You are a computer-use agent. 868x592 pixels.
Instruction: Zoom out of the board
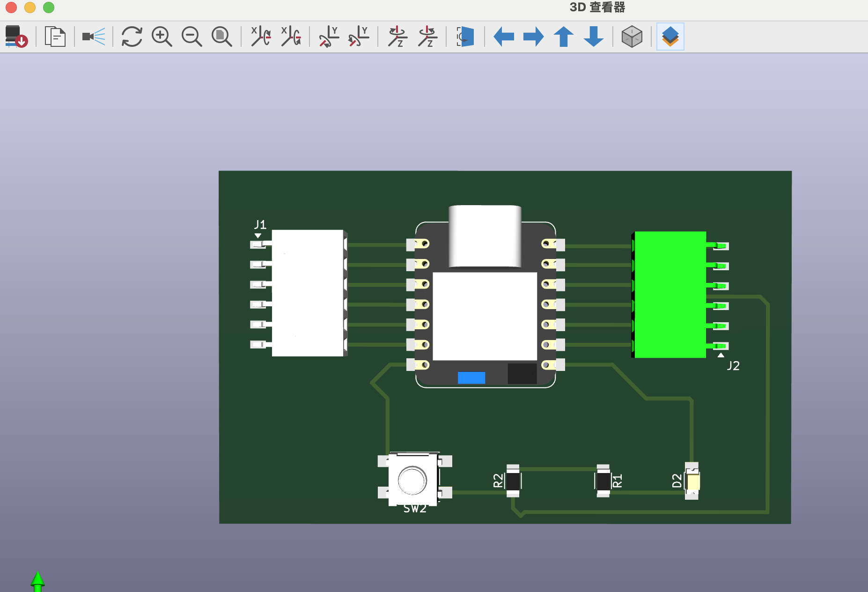pos(191,36)
